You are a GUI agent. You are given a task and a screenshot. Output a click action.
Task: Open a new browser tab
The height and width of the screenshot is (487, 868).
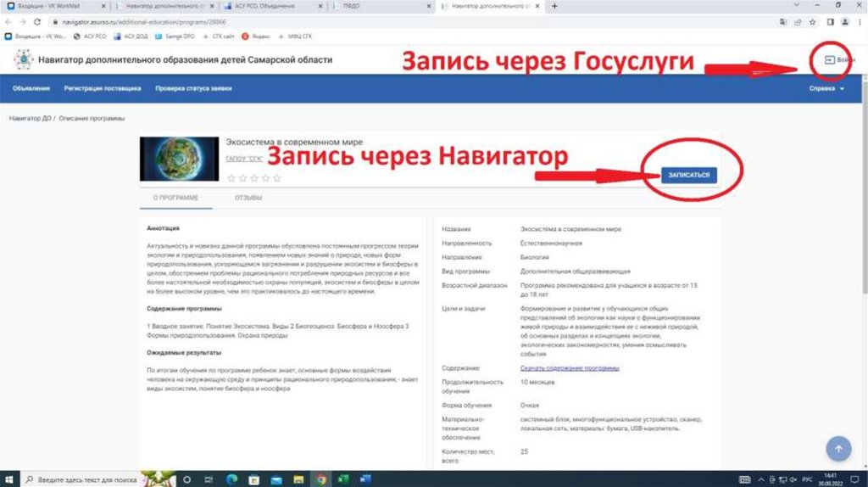point(554,6)
